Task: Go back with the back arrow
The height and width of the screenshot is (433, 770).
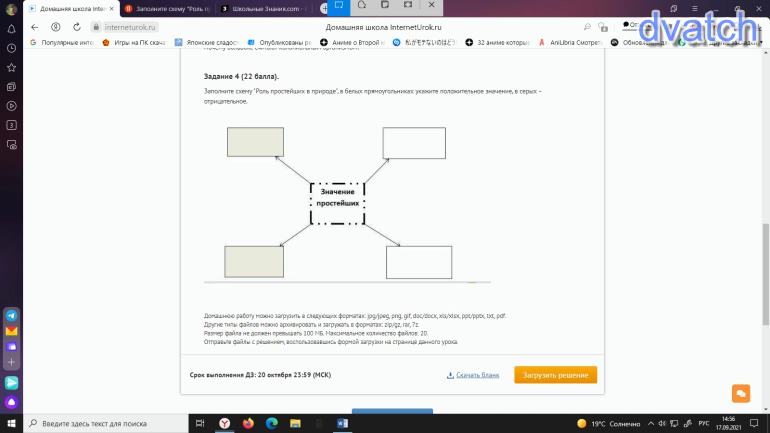Action: tap(34, 27)
